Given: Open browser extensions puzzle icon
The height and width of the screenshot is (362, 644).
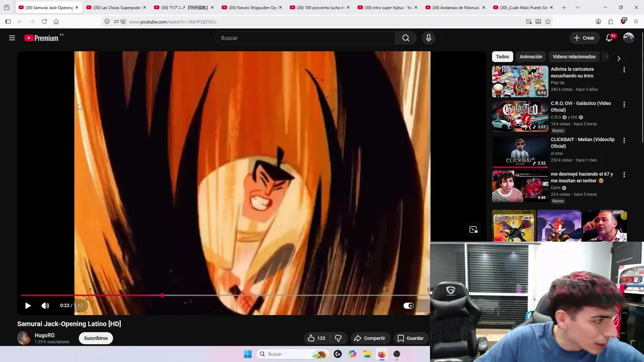Looking at the screenshot, I should pos(610,22).
